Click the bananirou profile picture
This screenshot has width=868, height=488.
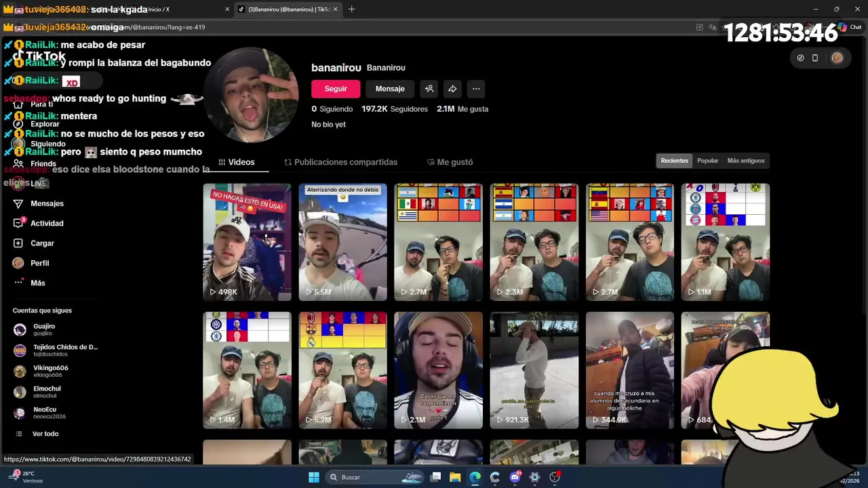[252, 95]
